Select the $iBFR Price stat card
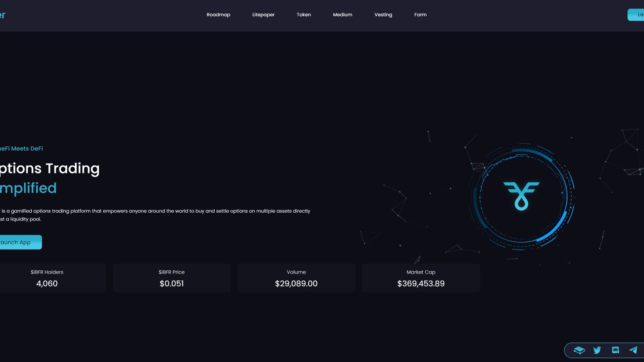Image resolution: width=644 pixels, height=362 pixels. (172, 278)
